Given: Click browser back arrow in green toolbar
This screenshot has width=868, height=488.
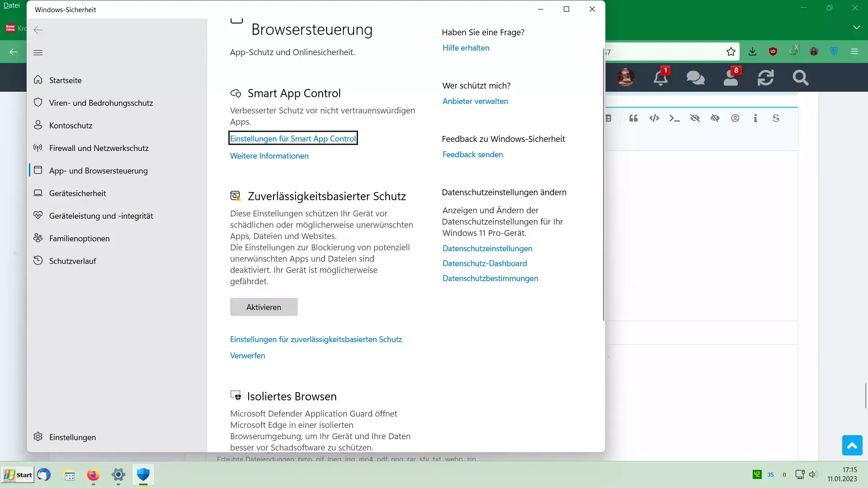Looking at the screenshot, I should (14, 52).
